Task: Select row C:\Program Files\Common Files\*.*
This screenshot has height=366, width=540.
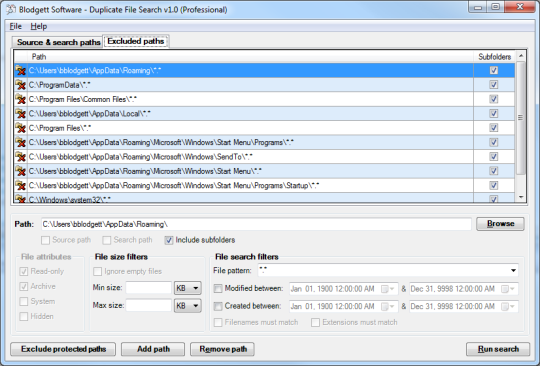Action: point(264,99)
